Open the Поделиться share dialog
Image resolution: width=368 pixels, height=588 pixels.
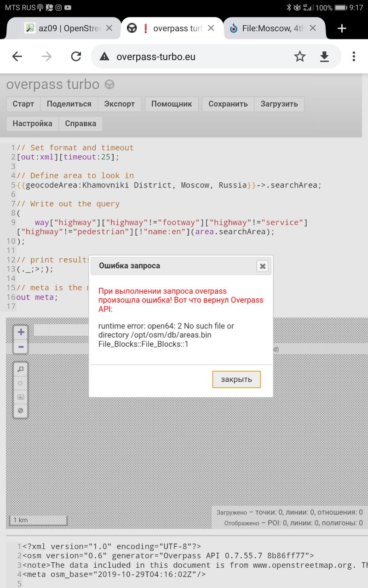[x=69, y=104]
